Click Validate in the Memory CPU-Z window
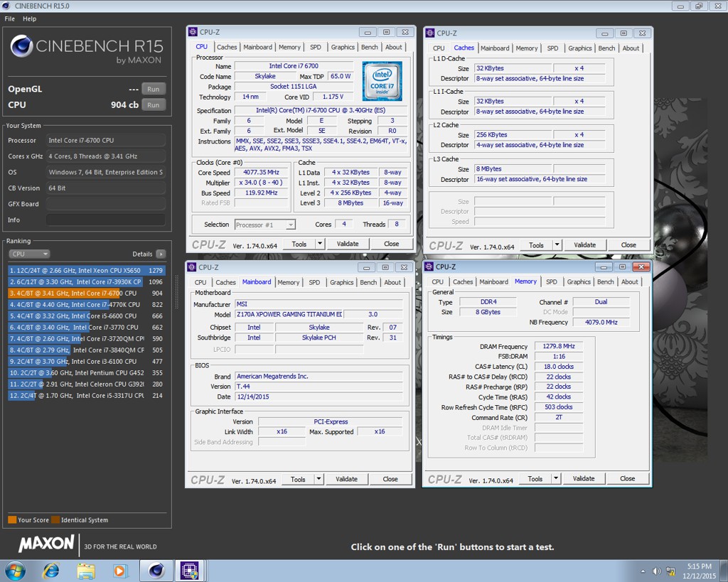The width and height of the screenshot is (728, 582). tap(584, 478)
